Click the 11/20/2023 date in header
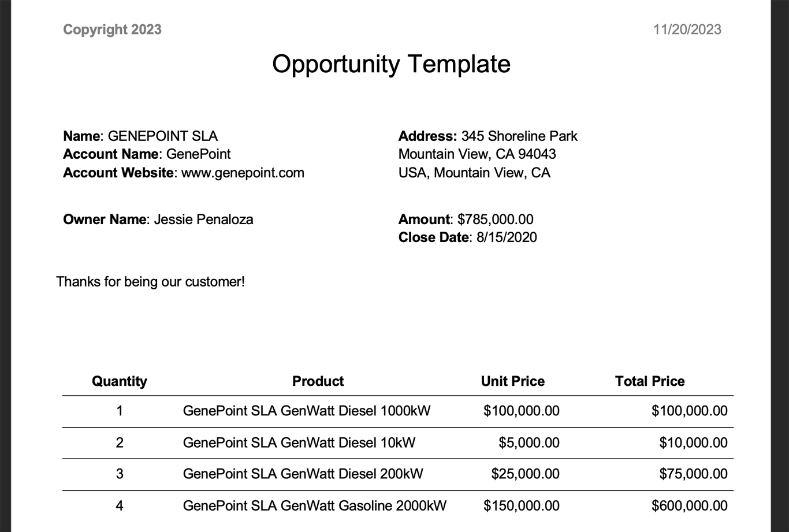This screenshot has height=532, width=789. [x=687, y=29]
